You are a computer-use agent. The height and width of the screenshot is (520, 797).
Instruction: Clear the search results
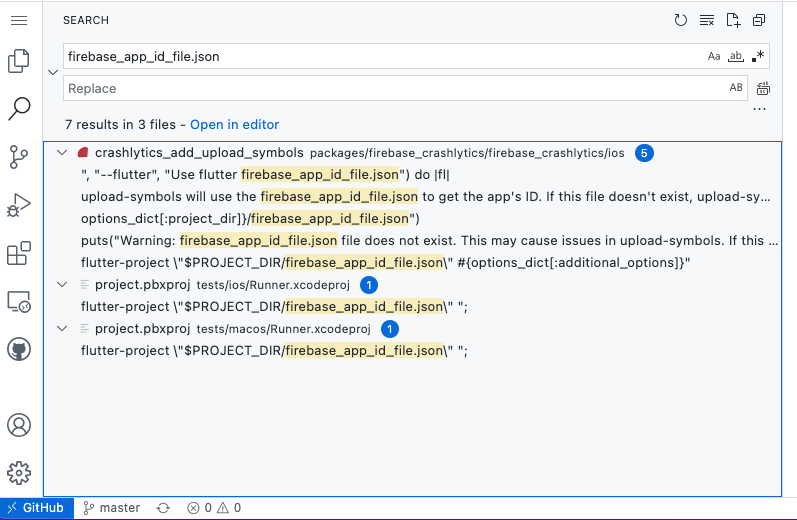707,20
